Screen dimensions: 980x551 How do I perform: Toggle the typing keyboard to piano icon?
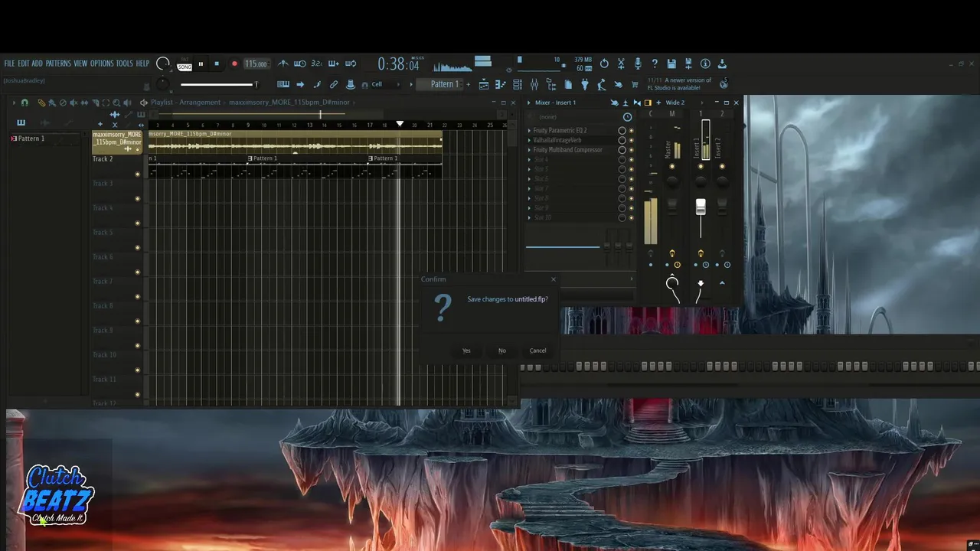coord(283,84)
